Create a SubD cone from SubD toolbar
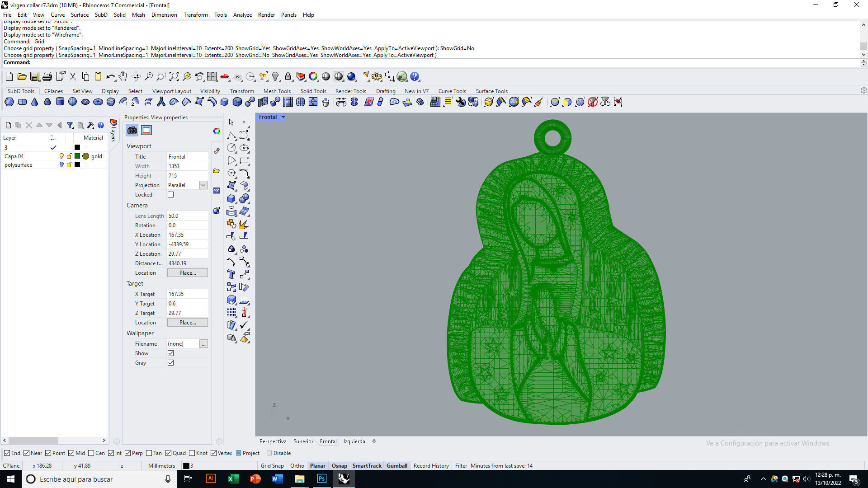868x488 pixels. click(x=34, y=102)
